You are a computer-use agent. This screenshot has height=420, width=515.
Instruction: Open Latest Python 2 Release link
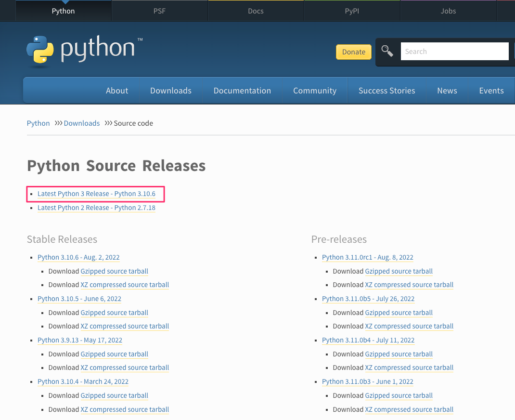97,208
